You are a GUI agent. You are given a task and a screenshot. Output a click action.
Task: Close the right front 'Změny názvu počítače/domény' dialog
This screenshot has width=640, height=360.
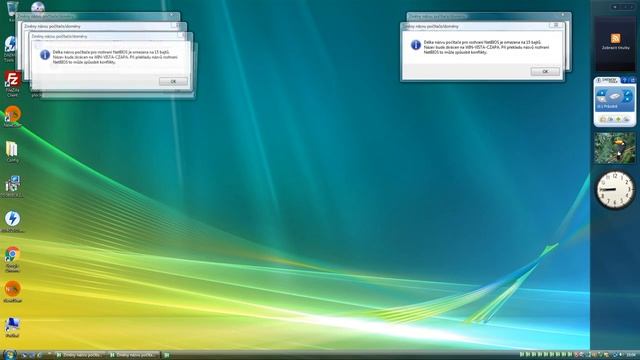tap(556, 25)
